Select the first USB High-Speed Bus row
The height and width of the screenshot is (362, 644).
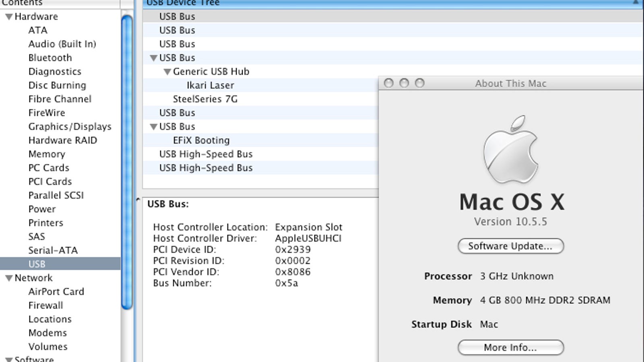pyautogui.click(x=260, y=154)
